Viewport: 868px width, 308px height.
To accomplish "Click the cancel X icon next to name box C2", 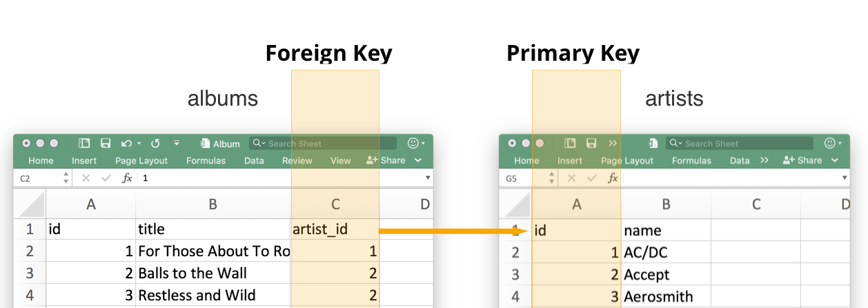I will tap(86, 178).
